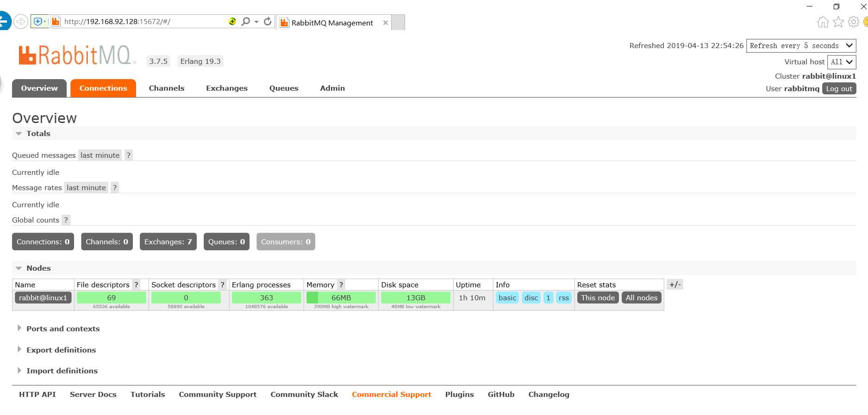This screenshot has width=868, height=415.
Task: Open the Server Docs footer link
Action: pos(93,395)
